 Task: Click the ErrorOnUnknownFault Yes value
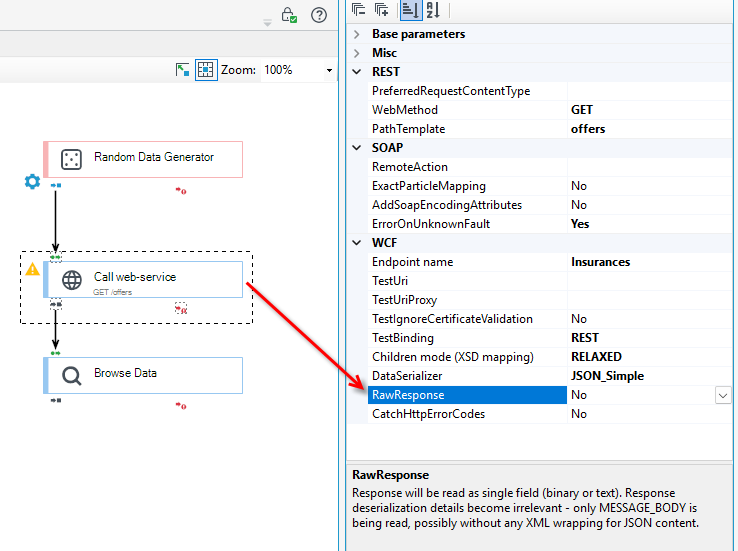pyautogui.click(x=580, y=224)
